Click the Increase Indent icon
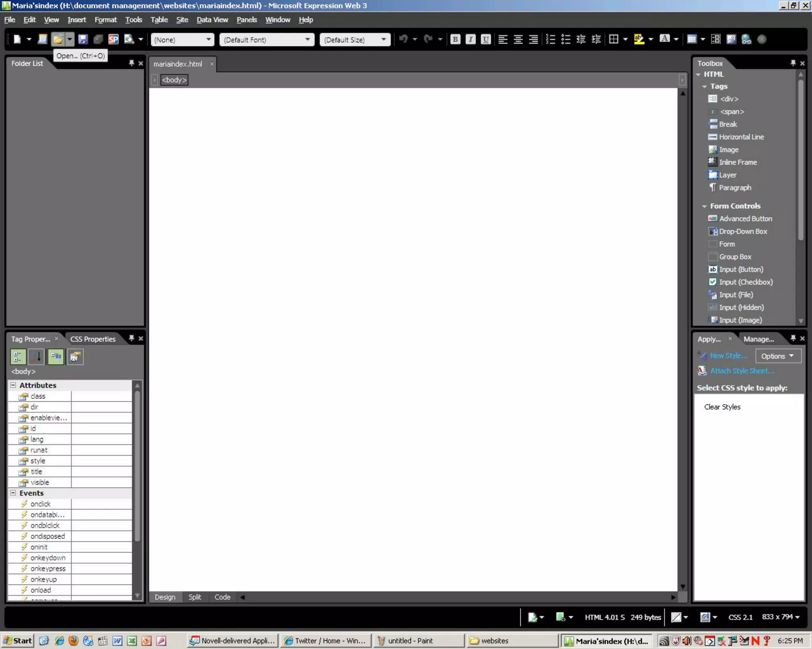Image resolution: width=812 pixels, height=649 pixels. 596,39
